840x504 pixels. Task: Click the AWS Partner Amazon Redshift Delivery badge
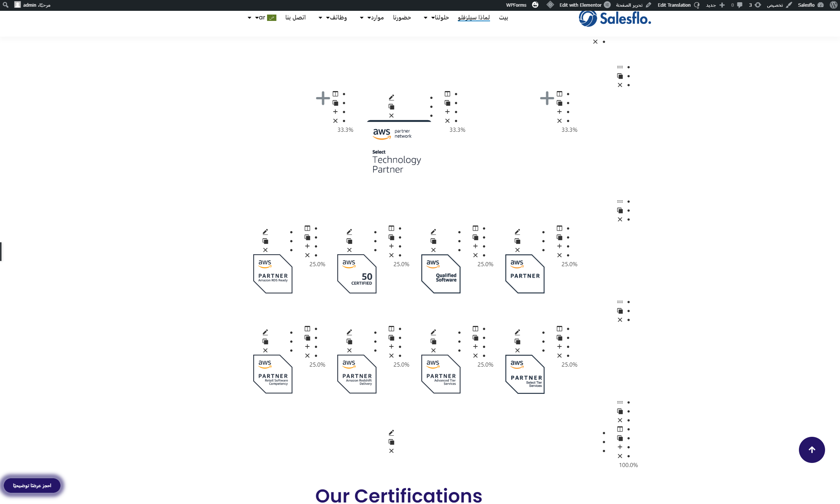point(357,374)
